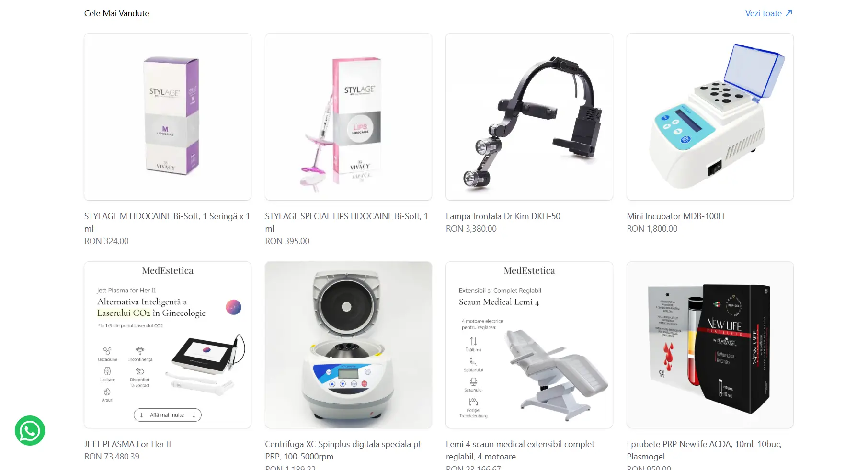This screenshot has width=868, height=470.
Task: Click Centrifuga XC Spinplus digitala title
Action: [x=343, y=450]
